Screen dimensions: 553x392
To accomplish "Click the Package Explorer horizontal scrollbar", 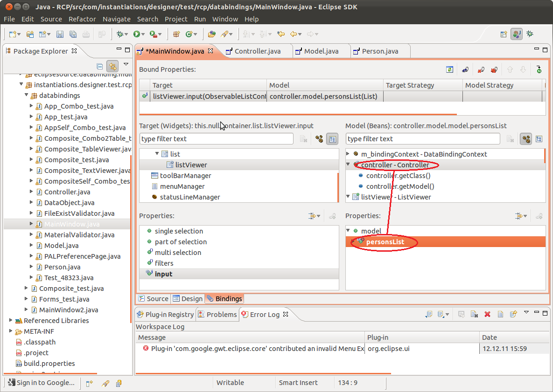I will [50, 373].
